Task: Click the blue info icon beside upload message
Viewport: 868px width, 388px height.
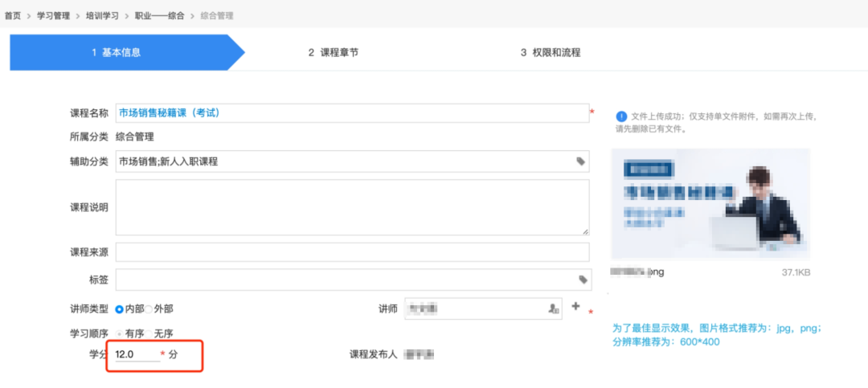Action: pos(621,116)
